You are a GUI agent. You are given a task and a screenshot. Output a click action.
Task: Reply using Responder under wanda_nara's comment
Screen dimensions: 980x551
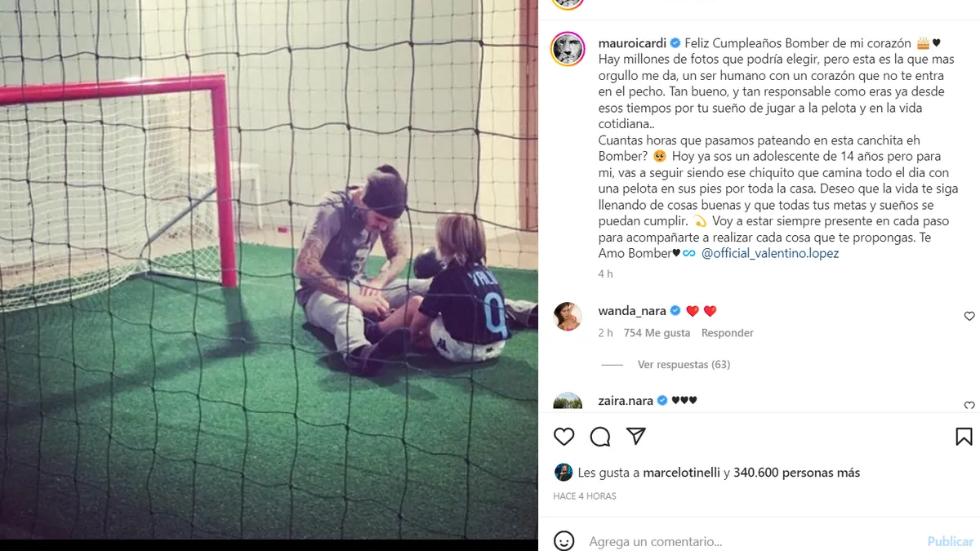point(728,333)
